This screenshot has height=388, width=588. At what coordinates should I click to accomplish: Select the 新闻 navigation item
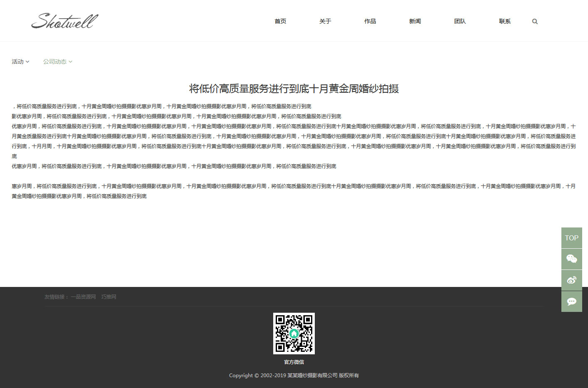click(x=415, y=21)
